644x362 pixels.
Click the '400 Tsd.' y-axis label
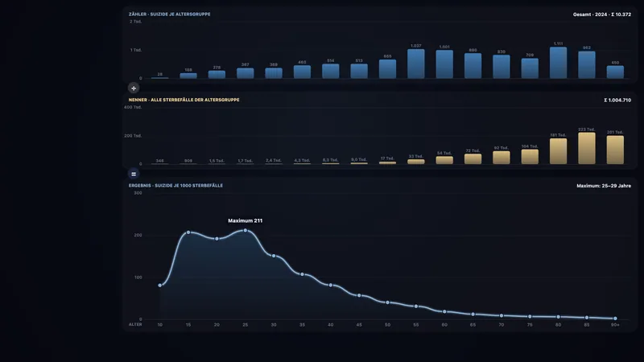tap(133, 107)
